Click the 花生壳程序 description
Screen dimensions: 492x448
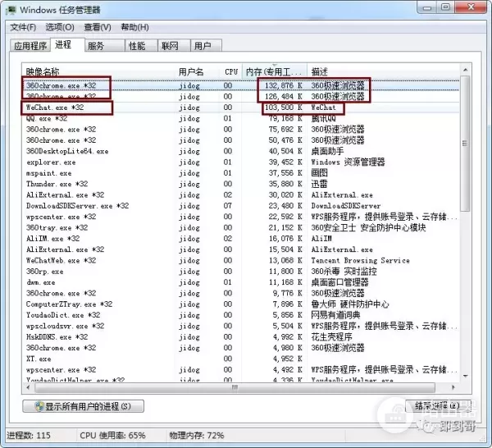tap(331, 337)
